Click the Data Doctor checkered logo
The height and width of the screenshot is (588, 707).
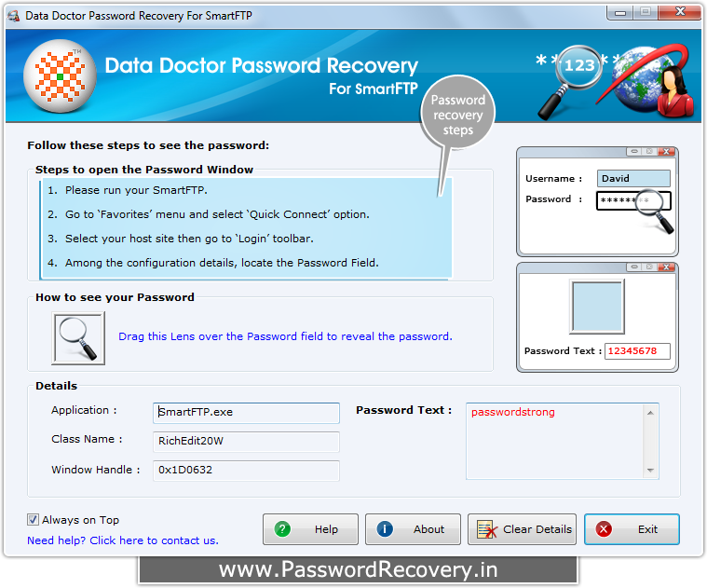(x=60, y=75)
